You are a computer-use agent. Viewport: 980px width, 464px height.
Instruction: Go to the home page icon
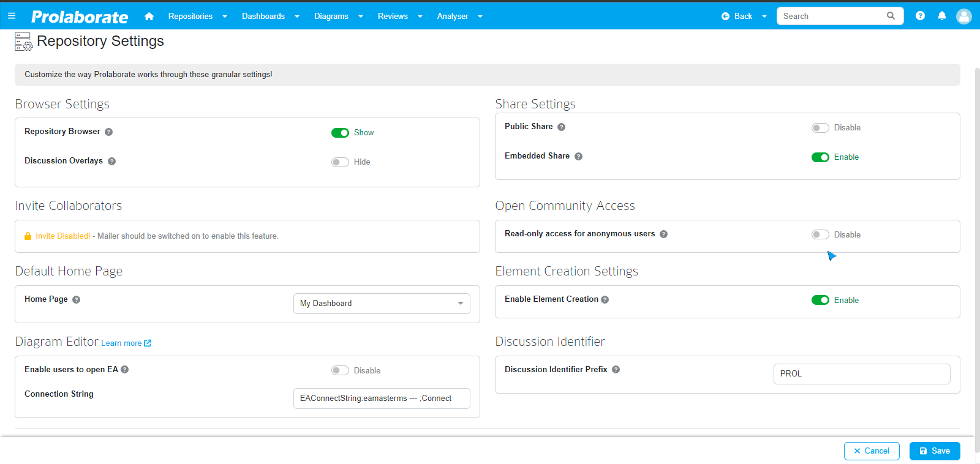149,17
